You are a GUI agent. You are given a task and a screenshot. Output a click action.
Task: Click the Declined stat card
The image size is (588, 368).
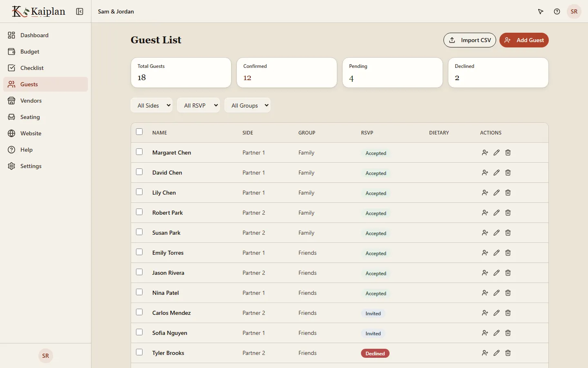498,72
